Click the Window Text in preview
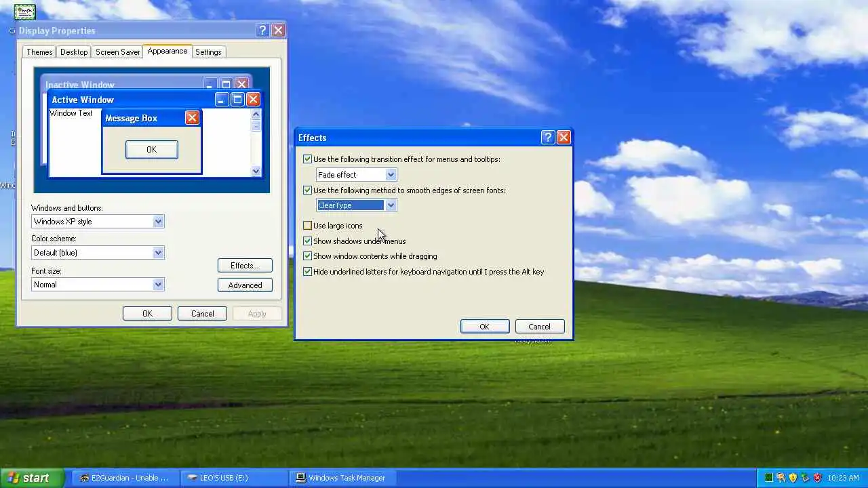Image resolution: width=868 pixels, height=488 pixels. pyautogui.click(x=71, y=113)
